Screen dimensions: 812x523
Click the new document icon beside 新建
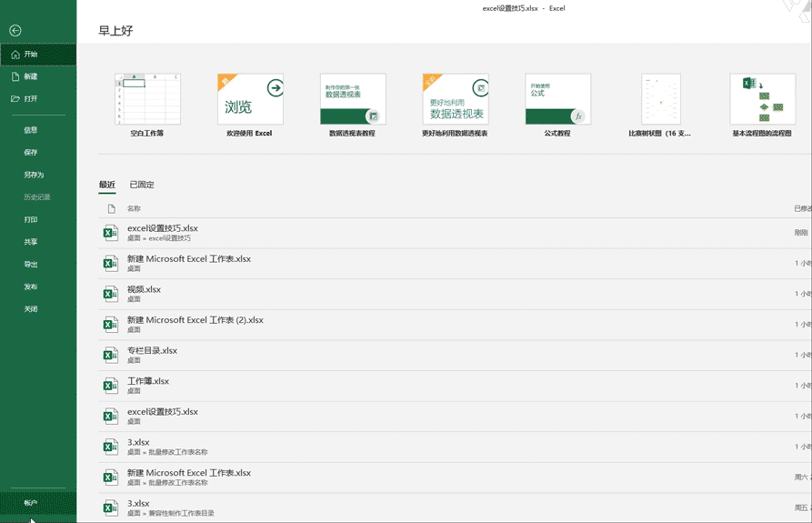15,76
